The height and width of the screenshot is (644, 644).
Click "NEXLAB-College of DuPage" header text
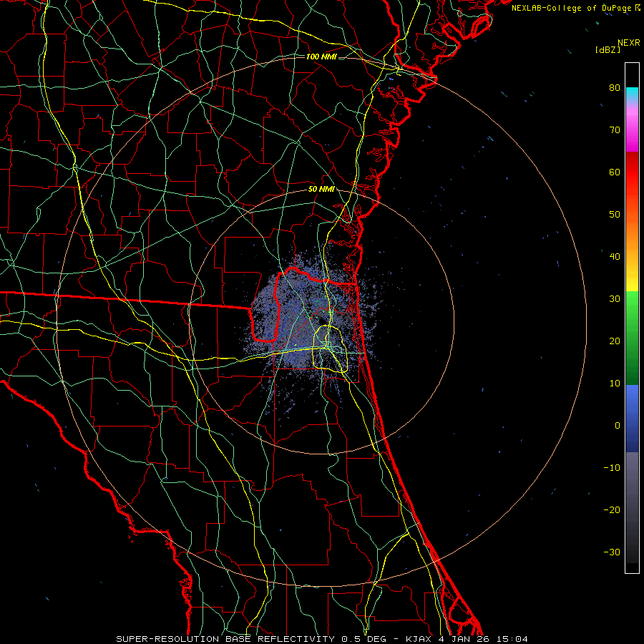[x=572, y=8]
